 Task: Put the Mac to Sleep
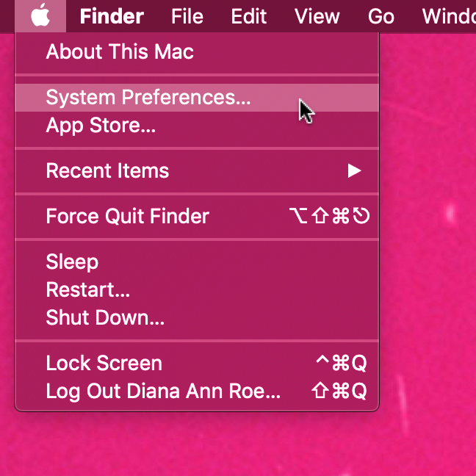click(x=72, y=262)
